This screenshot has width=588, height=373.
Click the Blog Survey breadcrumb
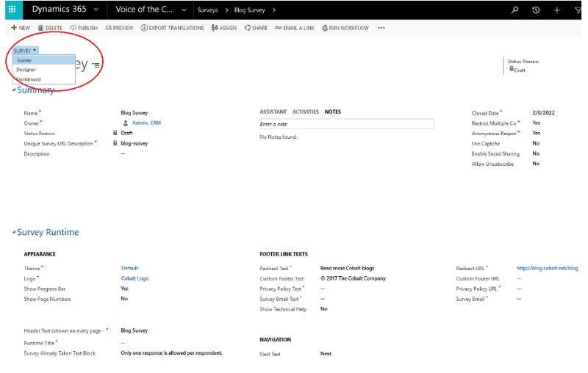click(x=249, y=10)
